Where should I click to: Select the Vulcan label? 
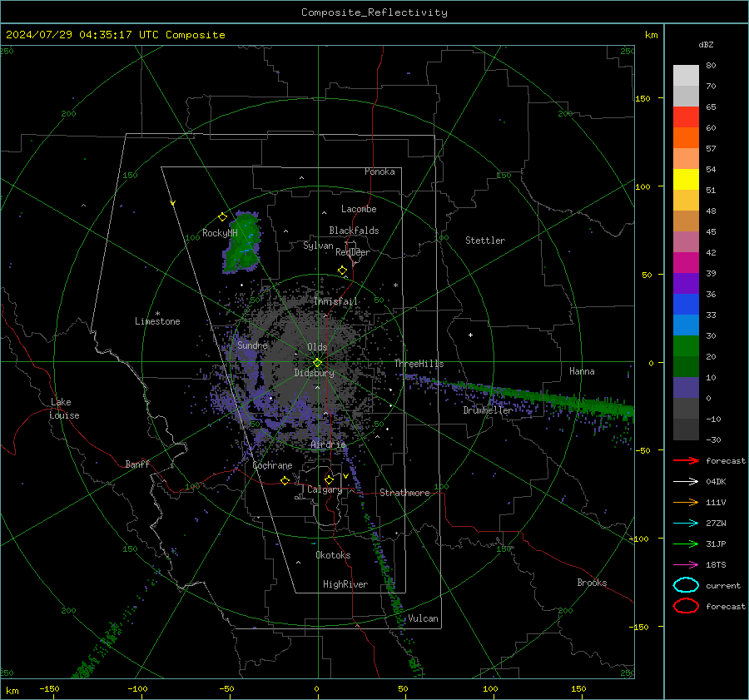(423, 618)
